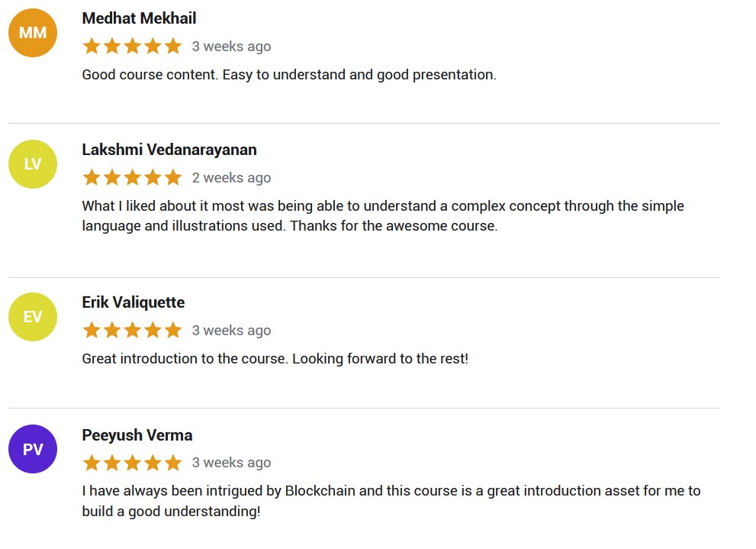Click "3 weeks ago" on Peeyush's review
This screenshot has height=549, width=756.
tap(231, 463)
